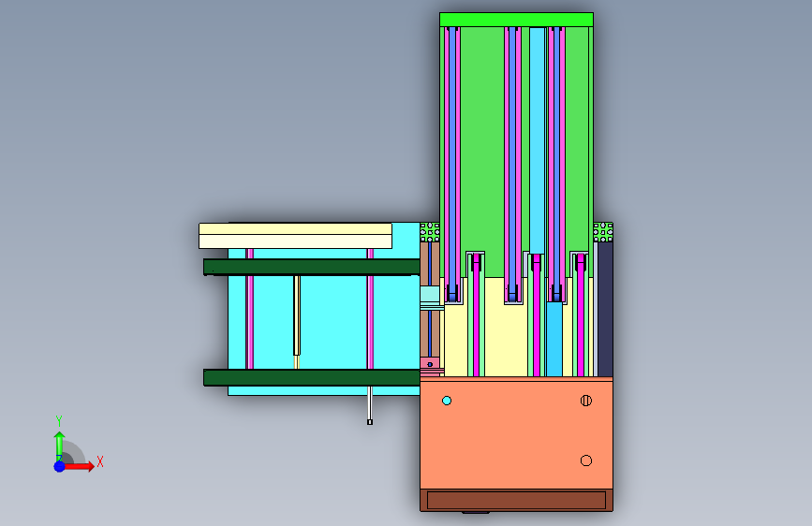The height and width of the screenshot is (526, 812).
Task: Click the blue Z axis ball at triad origin
Action: coord(59,466)
